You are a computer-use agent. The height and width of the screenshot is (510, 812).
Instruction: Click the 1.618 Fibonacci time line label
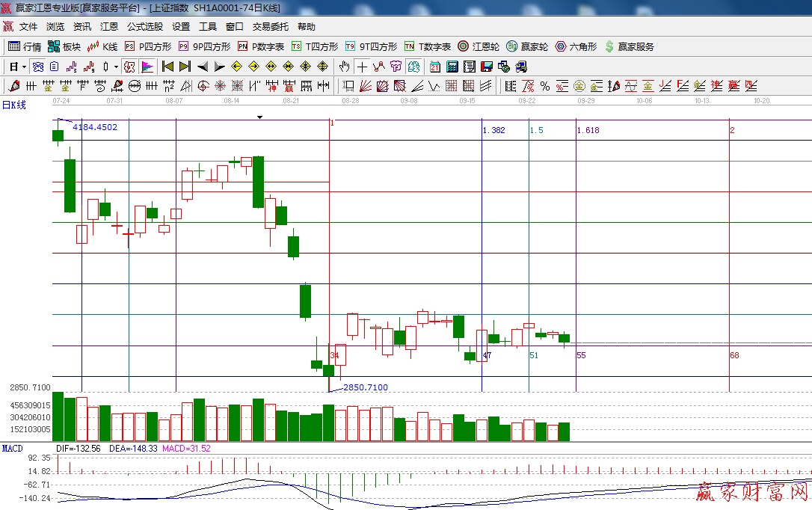(x=588, y=130)
